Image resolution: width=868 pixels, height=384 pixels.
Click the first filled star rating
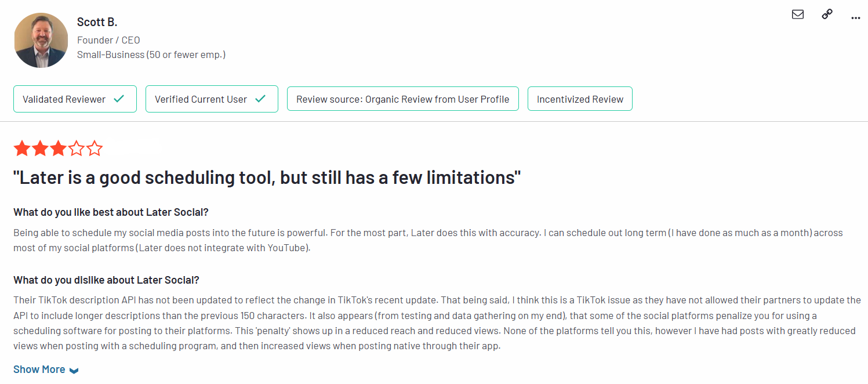point(22,148)
